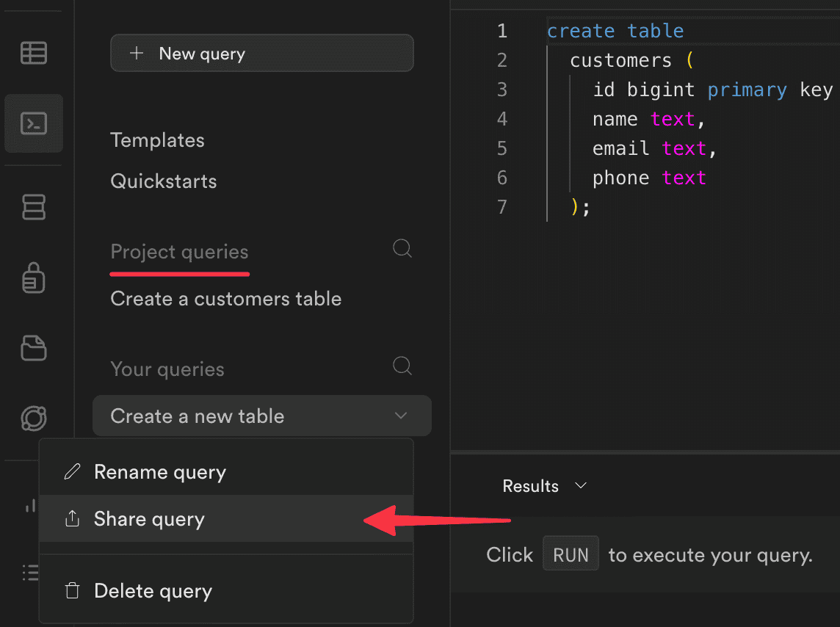Collapse the Results panel chevron

click(x=580, y=485)
